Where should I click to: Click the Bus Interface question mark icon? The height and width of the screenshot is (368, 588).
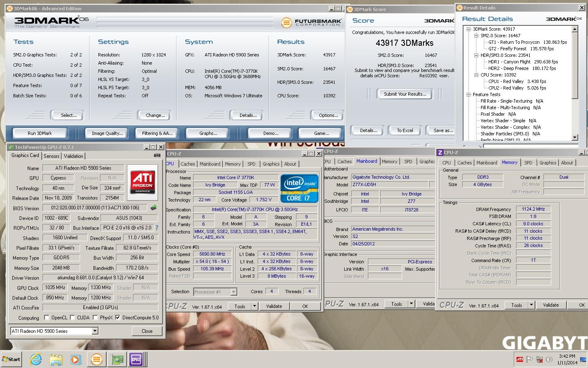(157, 228)
